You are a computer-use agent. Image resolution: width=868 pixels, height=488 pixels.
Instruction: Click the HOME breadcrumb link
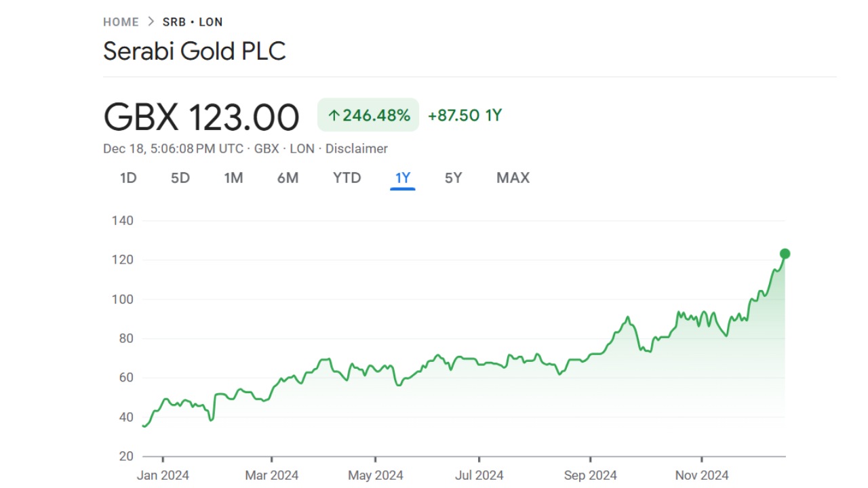coord(121,22)
